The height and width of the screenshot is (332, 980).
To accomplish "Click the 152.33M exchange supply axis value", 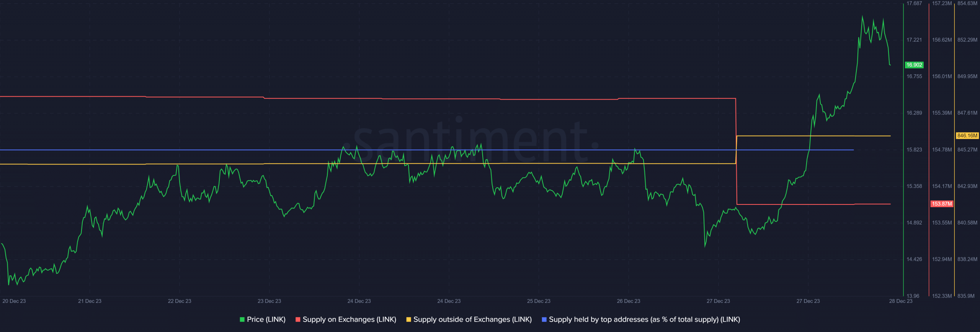I will pyautogui.click(x=942, y=296).
